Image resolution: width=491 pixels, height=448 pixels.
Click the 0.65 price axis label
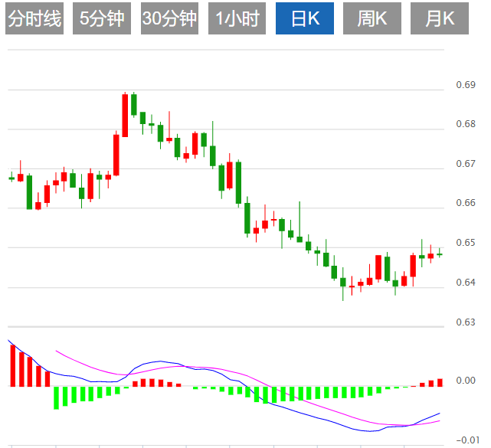[466, 243]
